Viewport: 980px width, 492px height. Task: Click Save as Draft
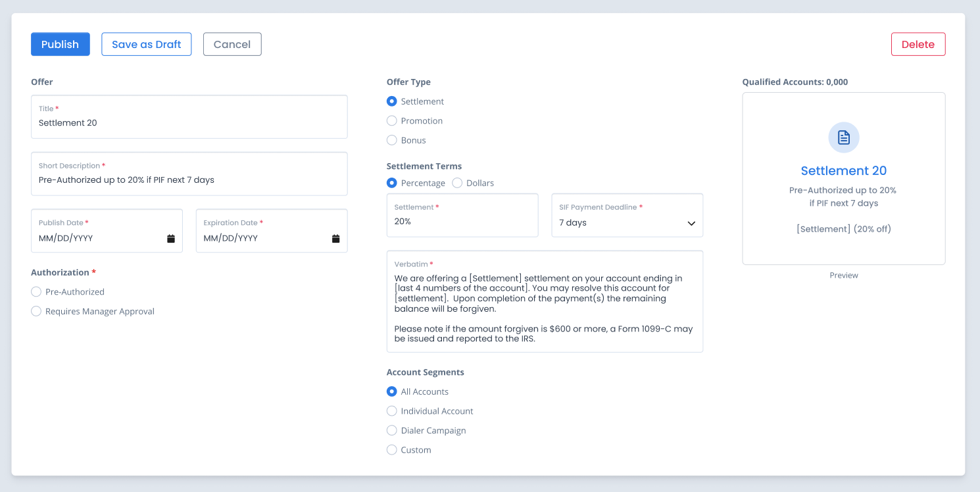(146, 45)
